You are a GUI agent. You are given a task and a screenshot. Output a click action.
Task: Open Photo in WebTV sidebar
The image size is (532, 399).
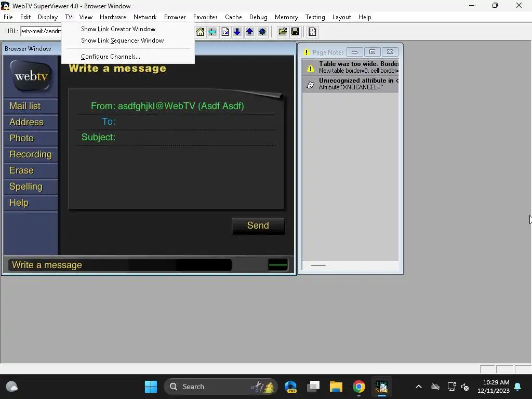point(31,138)
